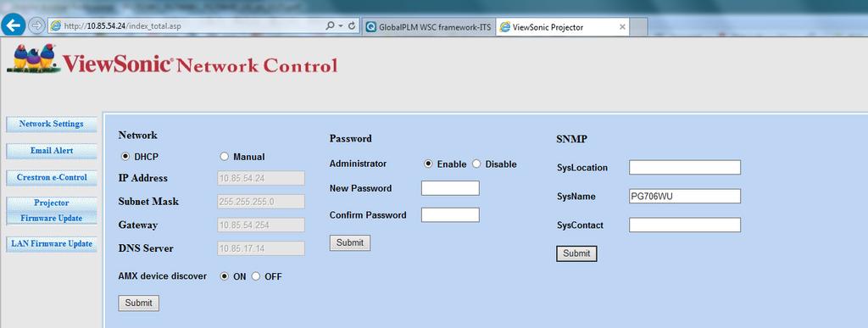Close the ViewSonic Projector tab
Viewport: 868px width, 328px height.
622,26
